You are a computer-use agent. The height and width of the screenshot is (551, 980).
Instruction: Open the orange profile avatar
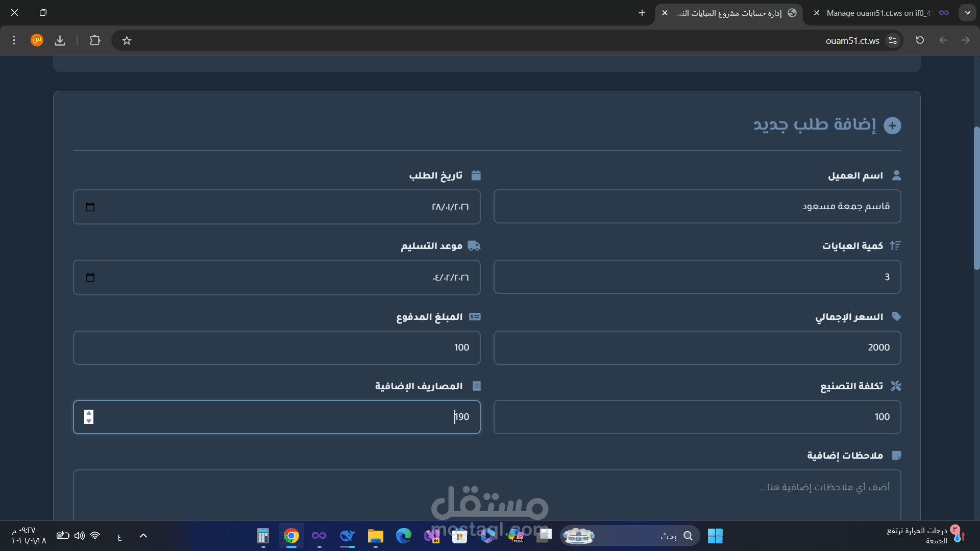[x=37, y=40]
